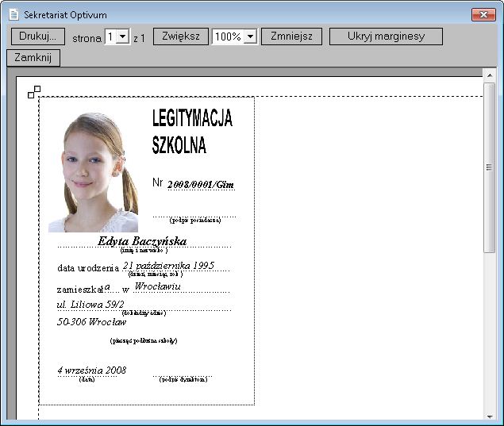Click the scrollbar down arrow
Screen dimensions: 504x426
[x=490, y=416]
